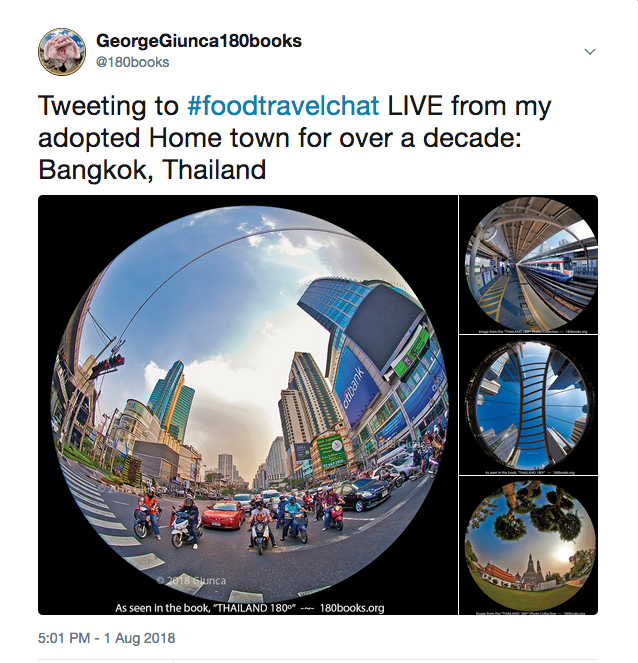Click the red car in main photo
This screenshot has height=663, width=638.
(223, 514)
